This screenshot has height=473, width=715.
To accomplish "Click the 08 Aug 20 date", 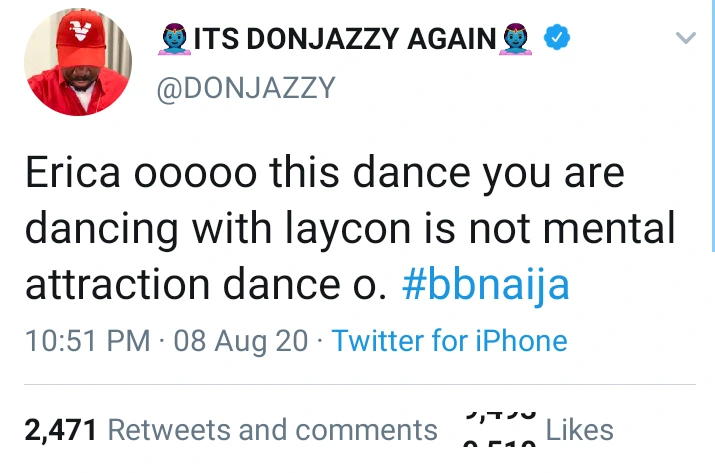I will (x=241, y=341).
